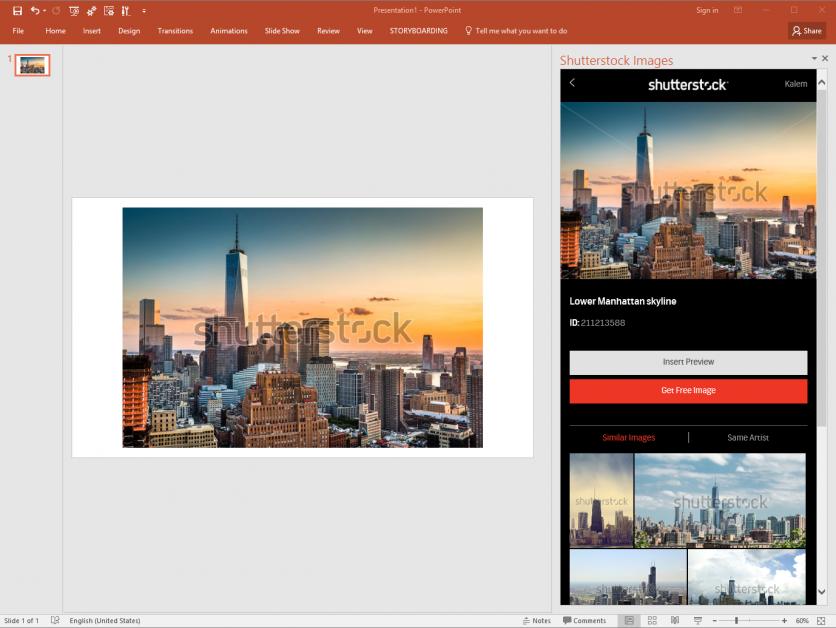Viewport: 836px width, 628px height.
Task: Click scroll down arrow in Shutterstock pane
Action: [822, 591]
